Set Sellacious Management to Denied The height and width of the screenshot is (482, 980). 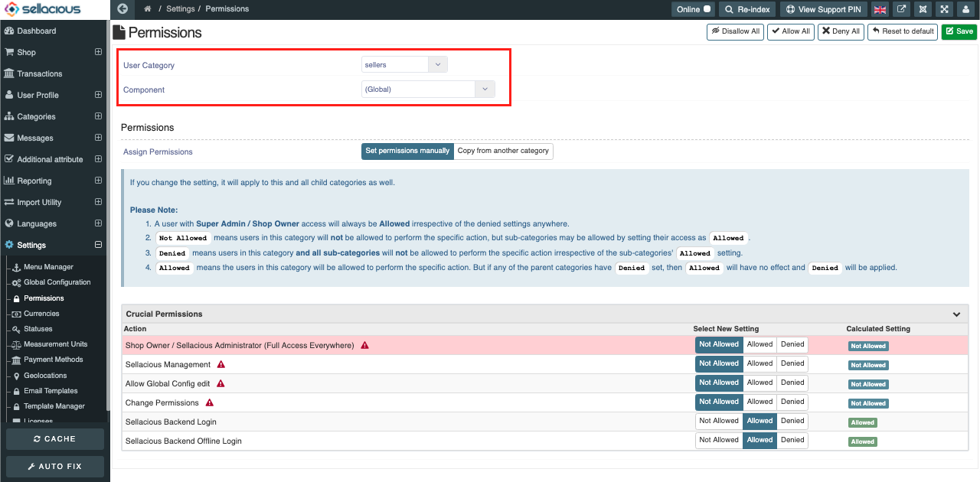(x=792, y=364)
